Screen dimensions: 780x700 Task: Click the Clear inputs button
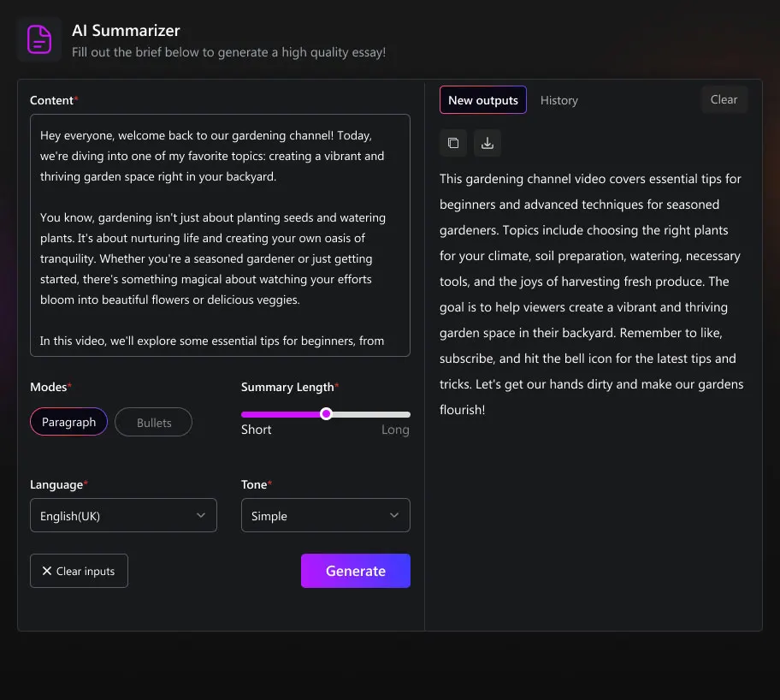[x=79, y=571]
